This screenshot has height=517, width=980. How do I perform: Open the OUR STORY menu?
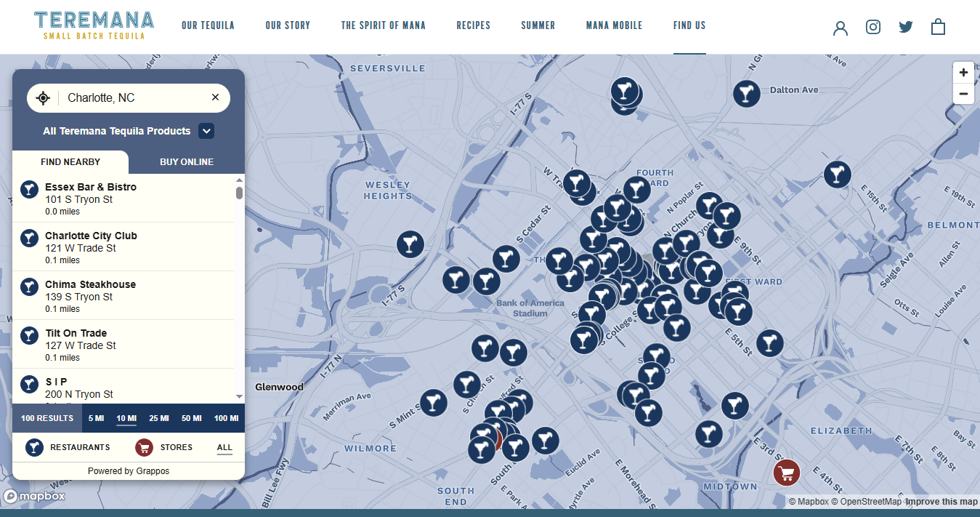288,25
